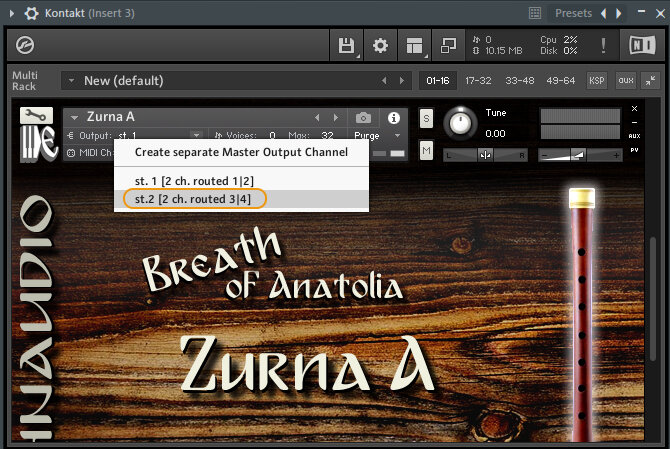
Task: Remove the Zurna A instrument with X
Action: [x=634, y=109]
